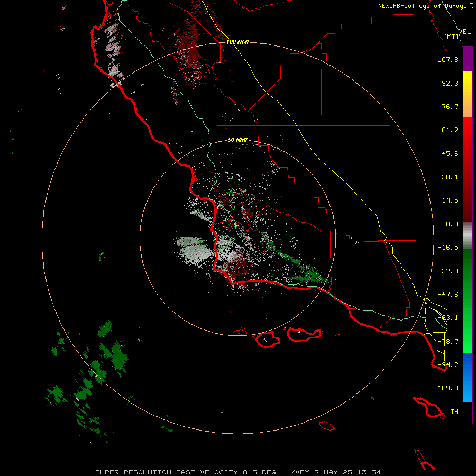476x476 pixels.
Task: Select the 14.5 legend value
Action: point(450,200)
